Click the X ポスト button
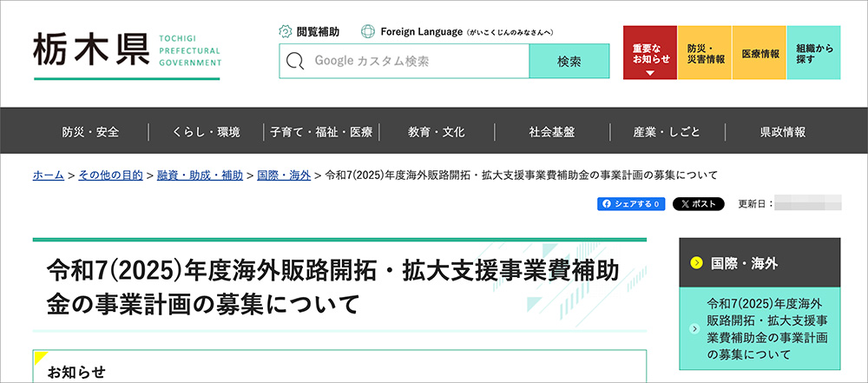This screenshot has width=868, height=383. (699, 203)
